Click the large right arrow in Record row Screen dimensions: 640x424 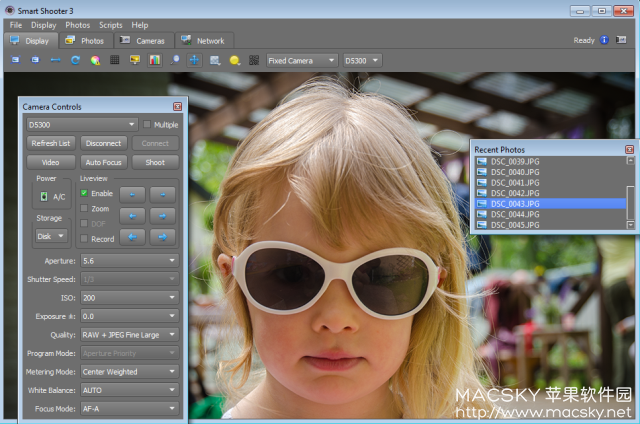pos(162,237)
